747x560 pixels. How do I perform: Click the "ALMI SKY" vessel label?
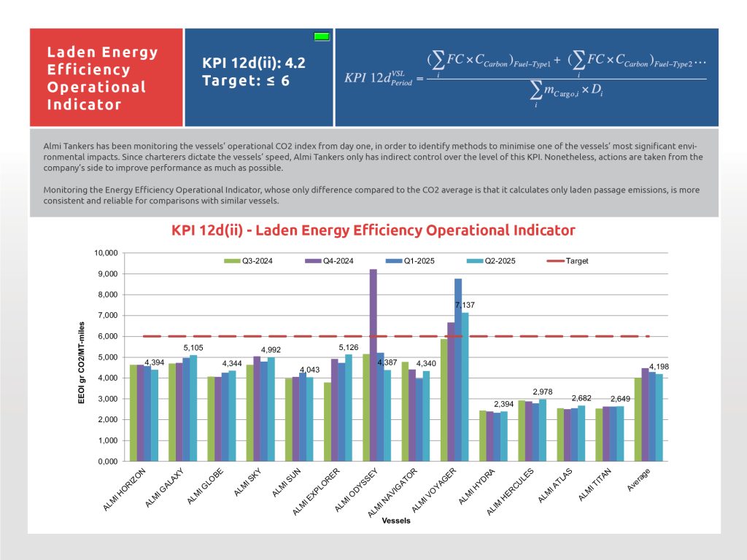(x=248, y=483)
